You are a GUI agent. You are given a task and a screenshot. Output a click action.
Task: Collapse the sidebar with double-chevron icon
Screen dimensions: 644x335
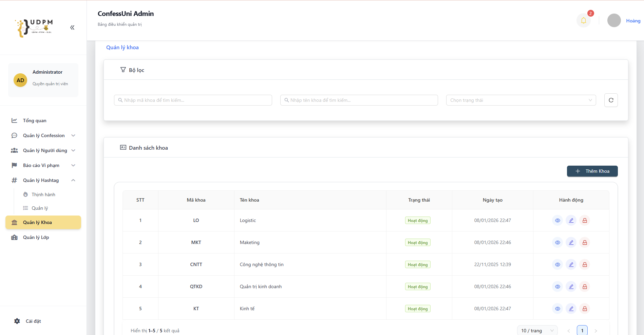72,27
